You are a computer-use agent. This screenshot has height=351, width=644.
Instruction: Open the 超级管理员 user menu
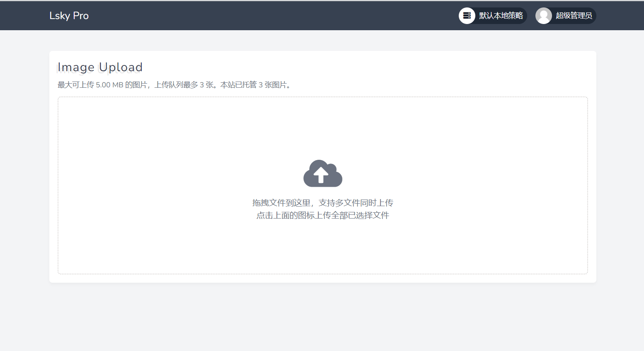(x=566, y=16)
